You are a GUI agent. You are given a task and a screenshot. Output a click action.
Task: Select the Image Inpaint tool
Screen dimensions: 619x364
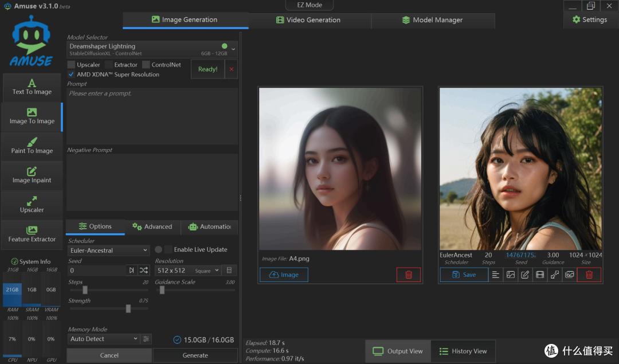[32, 175]
